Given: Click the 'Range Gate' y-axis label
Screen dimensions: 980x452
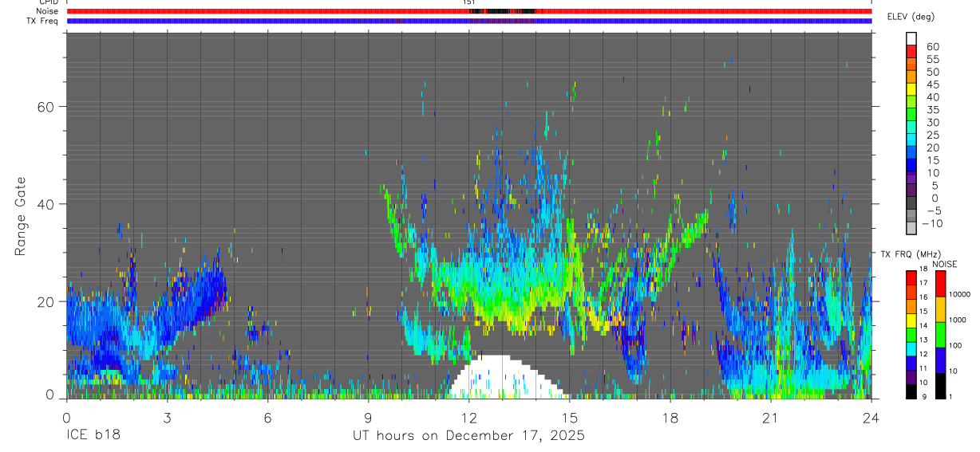Looking at the screenshot, I should [22, 217].
